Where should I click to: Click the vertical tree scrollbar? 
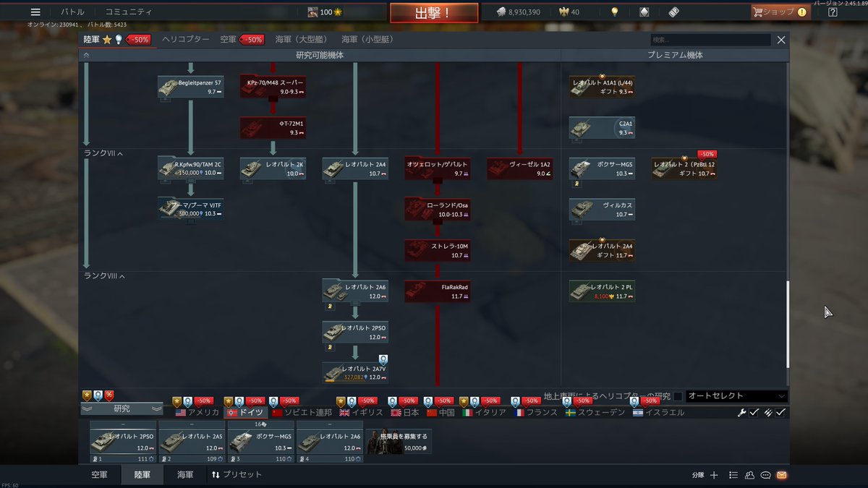(x=787, y=325)
